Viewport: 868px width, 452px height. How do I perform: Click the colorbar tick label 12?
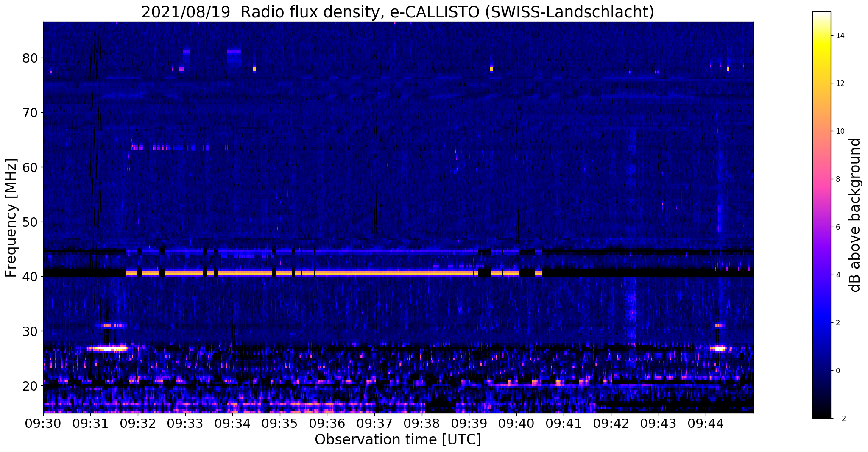pyautogui.click(x=840, y=83)
